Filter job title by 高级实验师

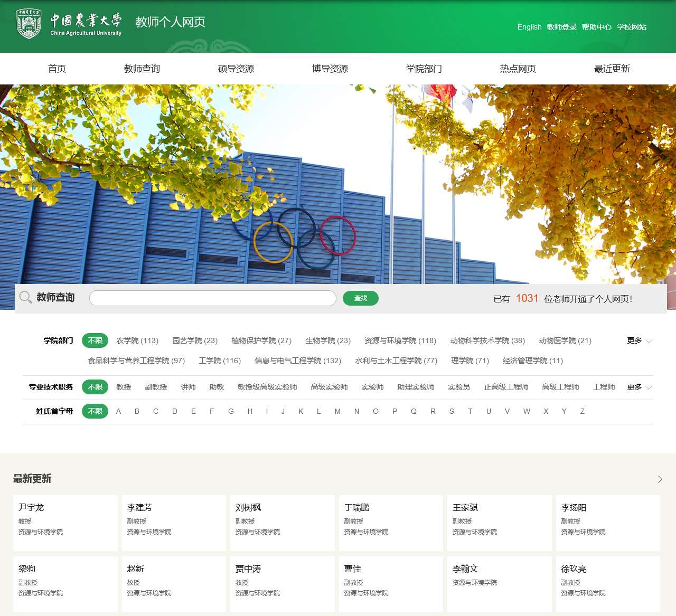coord(329,387)
